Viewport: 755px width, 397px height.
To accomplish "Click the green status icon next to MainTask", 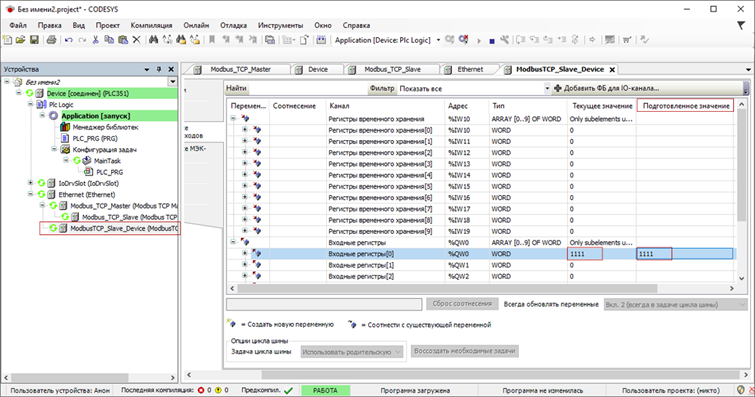I will click(77, 161).
